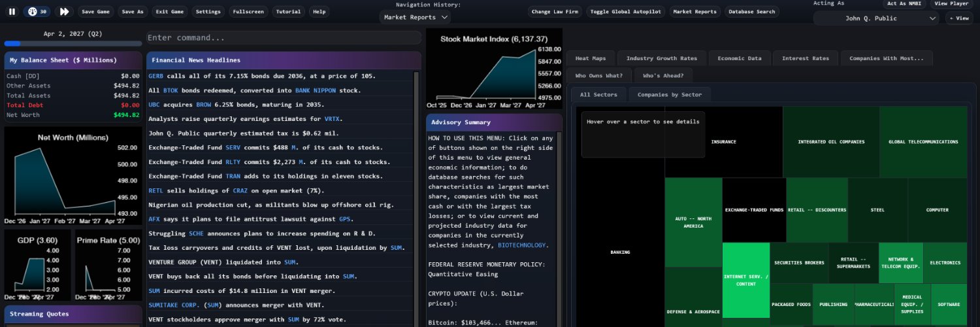Click the CRAZ ticker link
This screenshot has width=980, height=327.
click(240, 191)
